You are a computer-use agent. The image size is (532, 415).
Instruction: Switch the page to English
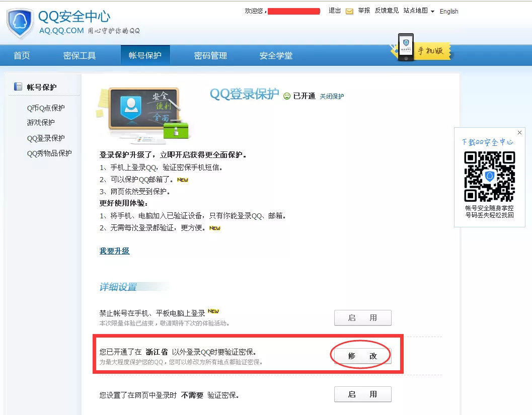click(448, 11)
